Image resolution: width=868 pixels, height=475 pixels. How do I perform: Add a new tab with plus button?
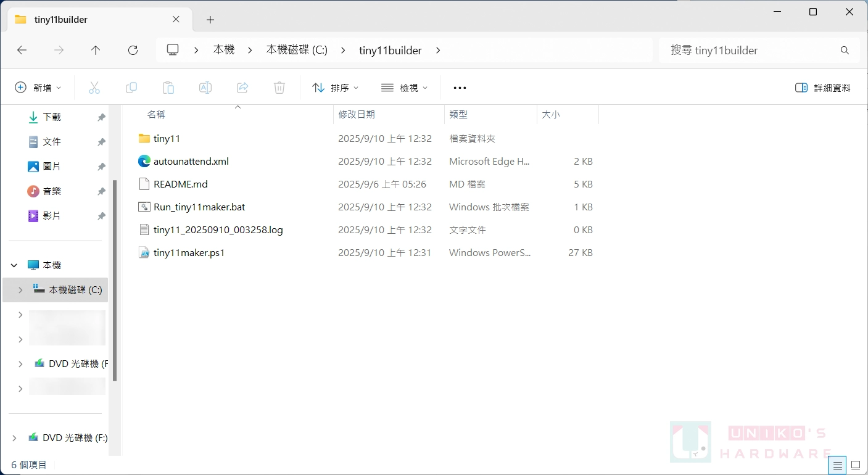pos(210,20)
